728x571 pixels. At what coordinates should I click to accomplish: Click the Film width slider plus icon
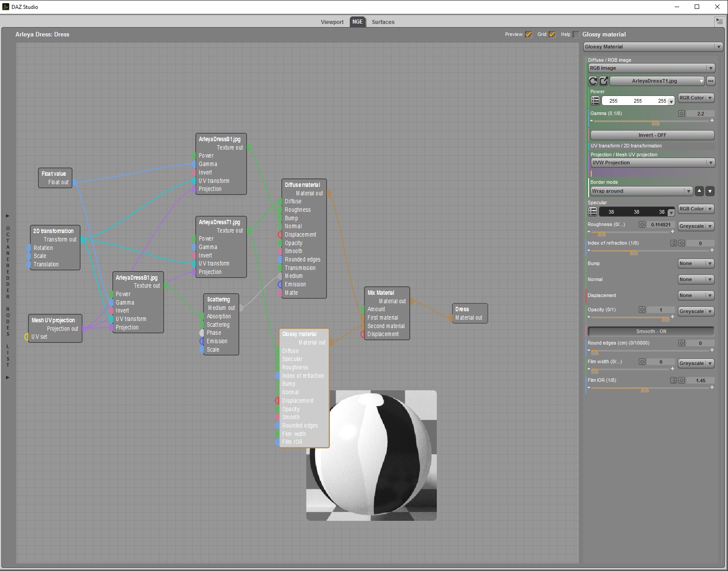coord(673,369)
